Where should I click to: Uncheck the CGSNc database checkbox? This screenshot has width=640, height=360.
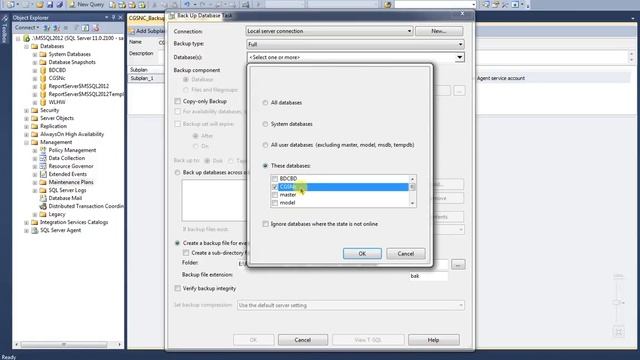[275, 187]
